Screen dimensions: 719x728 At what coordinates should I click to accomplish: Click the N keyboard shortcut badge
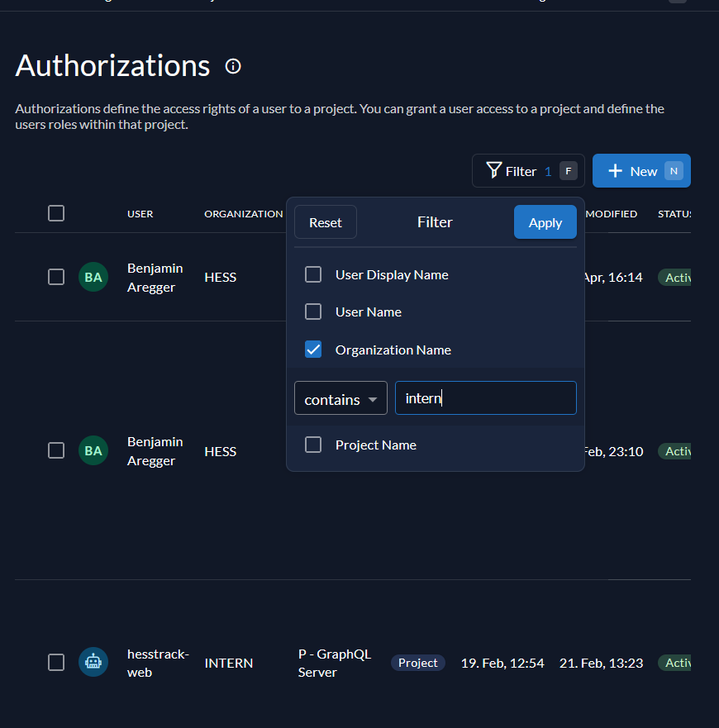point(674,171)
